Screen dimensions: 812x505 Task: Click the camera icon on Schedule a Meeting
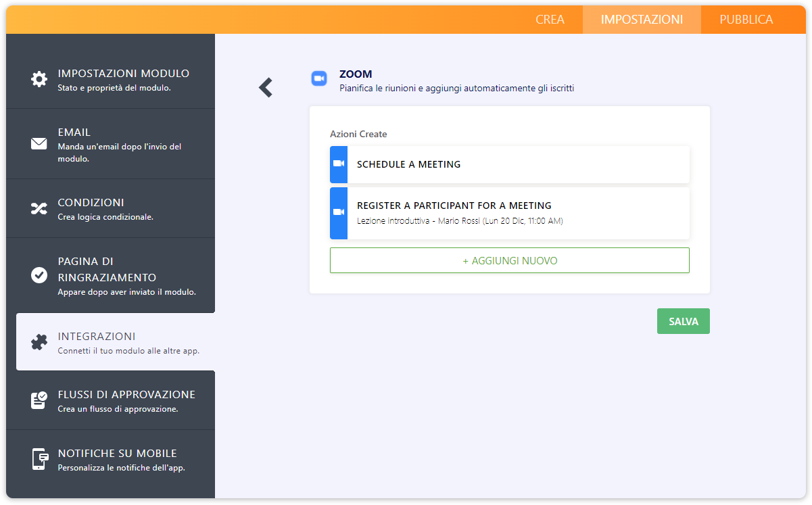339,164
